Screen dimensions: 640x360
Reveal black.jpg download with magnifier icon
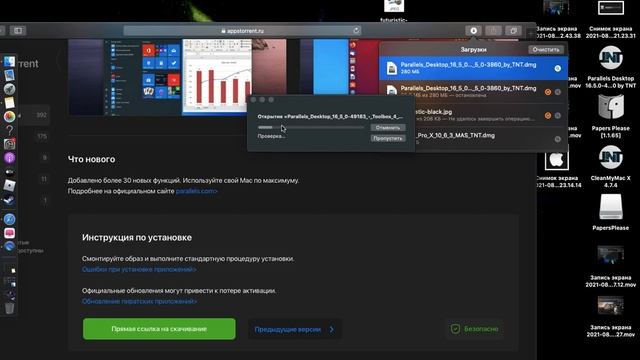point(558,116)
